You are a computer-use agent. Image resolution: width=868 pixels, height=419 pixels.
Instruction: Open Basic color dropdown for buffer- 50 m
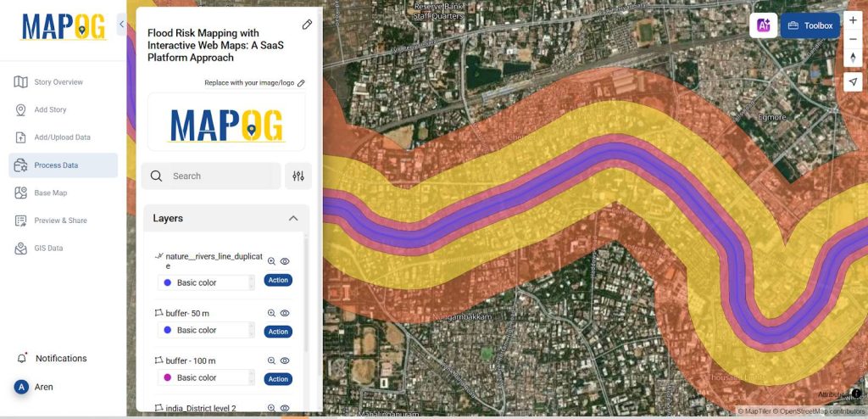click(207, 330)
